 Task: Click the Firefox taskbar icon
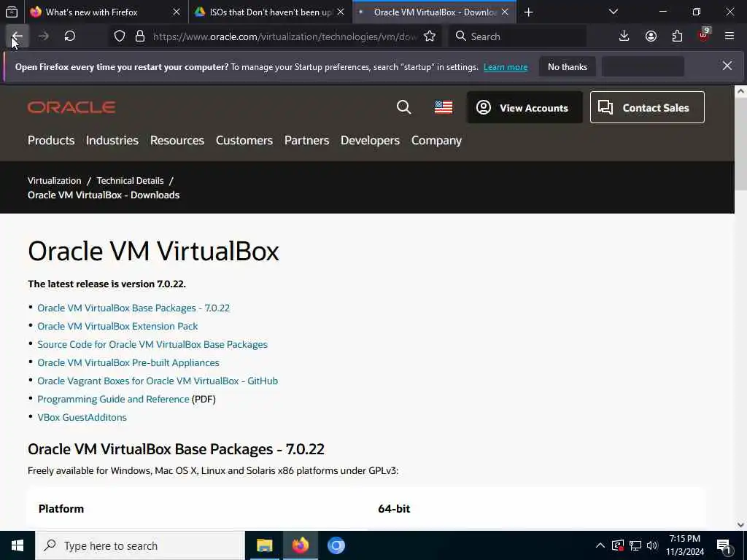pos(300,545)
